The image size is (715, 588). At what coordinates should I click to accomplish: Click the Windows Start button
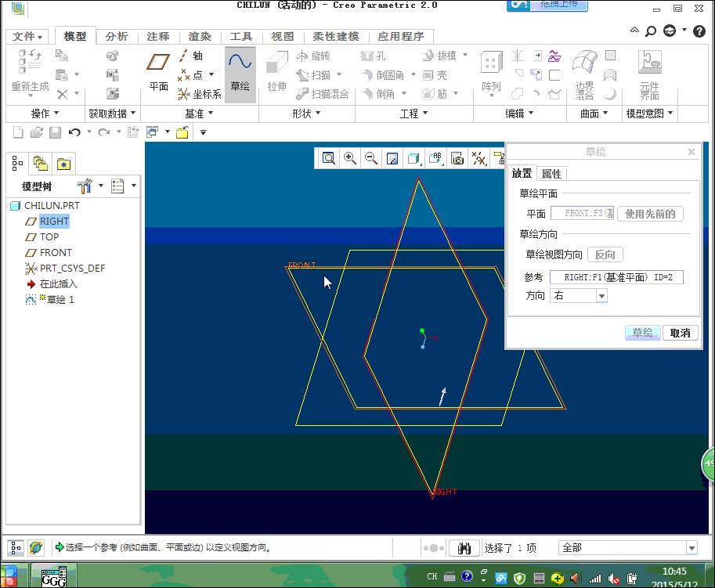pos(9,576)
